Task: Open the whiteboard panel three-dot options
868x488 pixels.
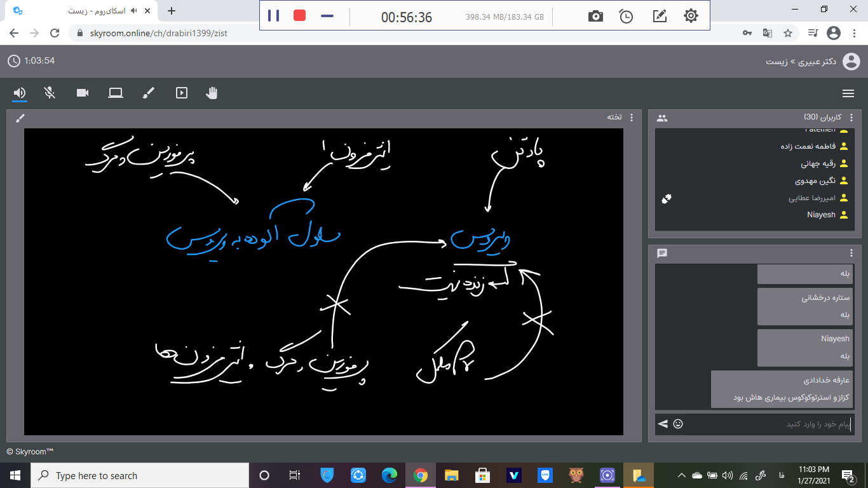Action: tap(631, 118)
